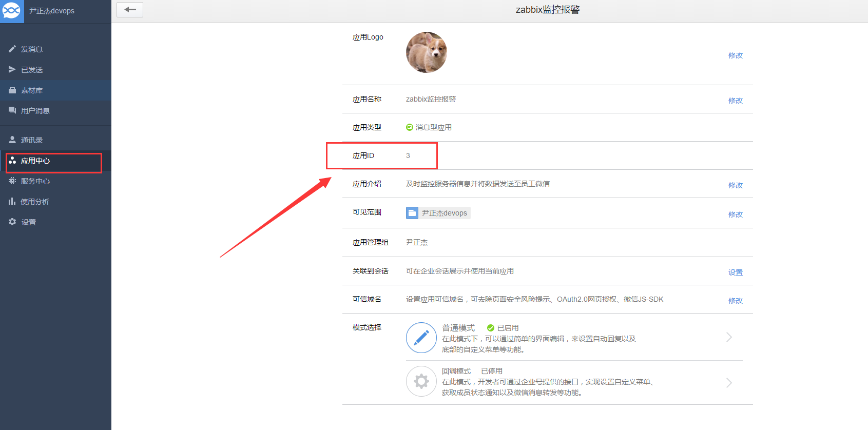Click 修改 for 应用Logo
868x430 pixels.
tap(736, 55)
